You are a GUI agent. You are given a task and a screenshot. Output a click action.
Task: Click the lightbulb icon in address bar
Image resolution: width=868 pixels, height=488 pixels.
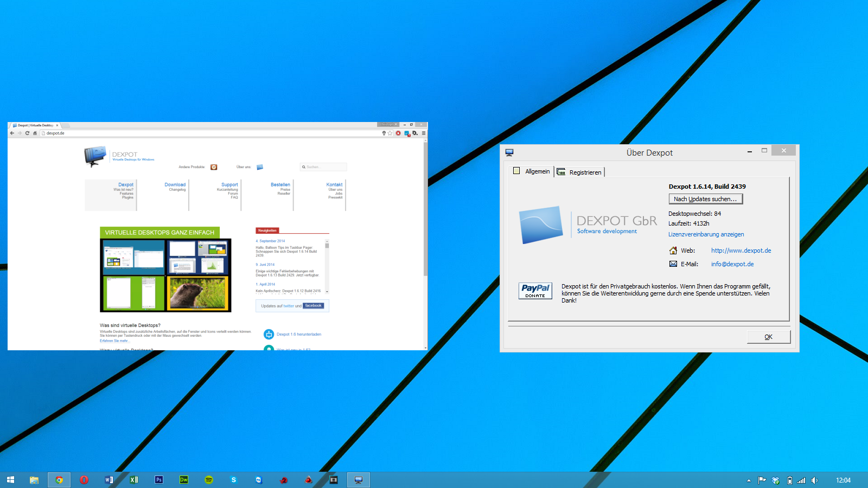click(384, 133)
